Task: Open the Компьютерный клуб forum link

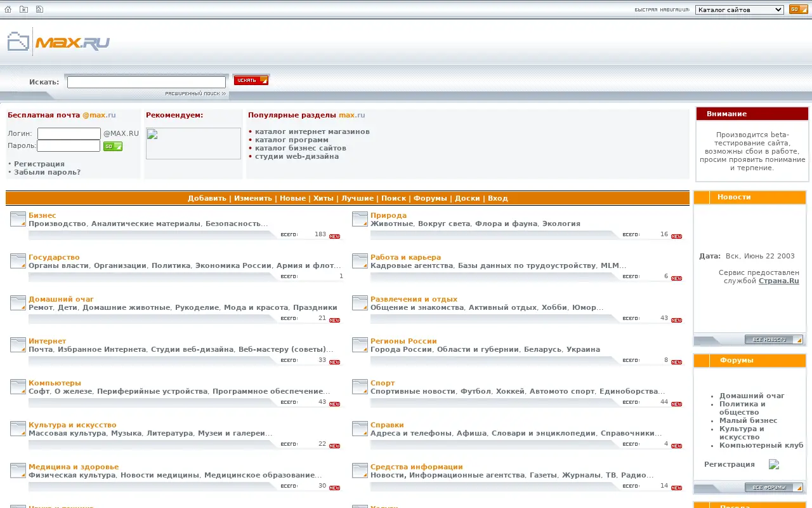Action: pyautogui.click(x=761, y=445)
